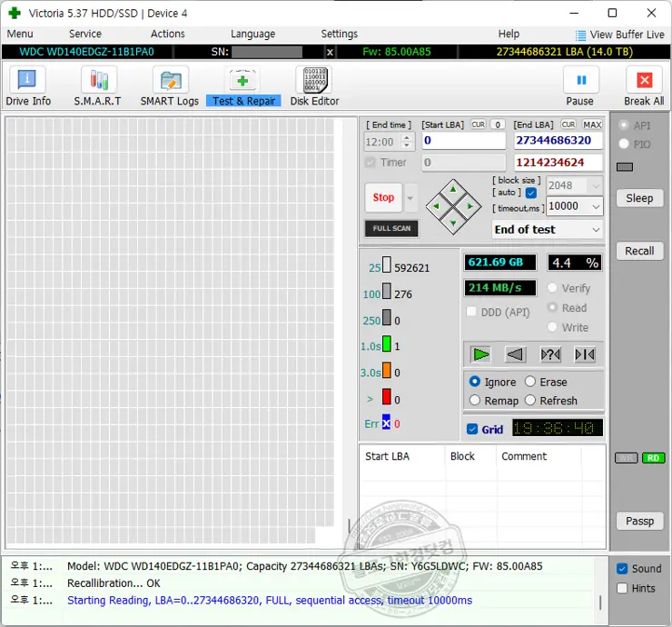
Task: Open the Language menu
Action: pos(252,34)
